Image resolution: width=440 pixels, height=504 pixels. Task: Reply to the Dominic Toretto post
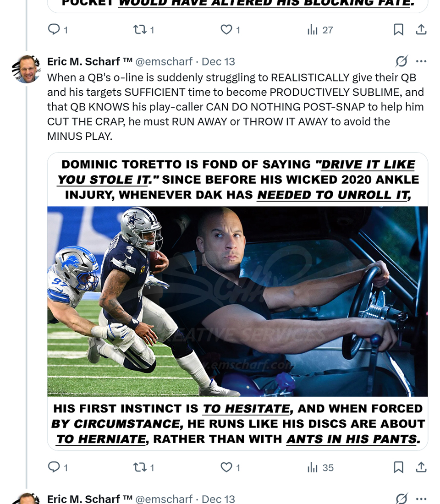click(x=54, y=467)
